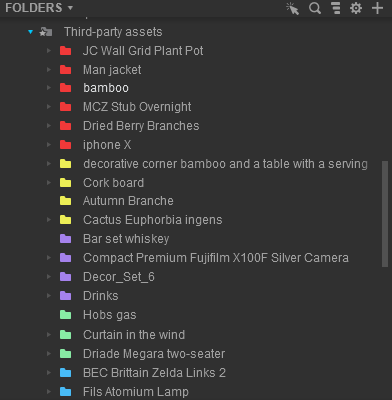
Task: Open the search magnifier icon
Action: pos(315,8)
